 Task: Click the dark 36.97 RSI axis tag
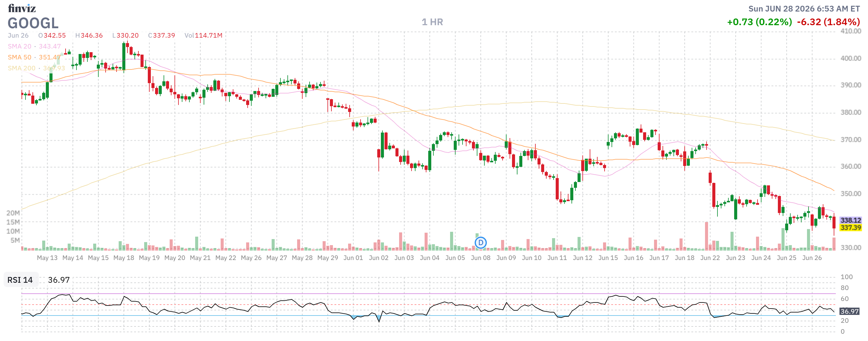pyautogui.click(x=849, y=311)
